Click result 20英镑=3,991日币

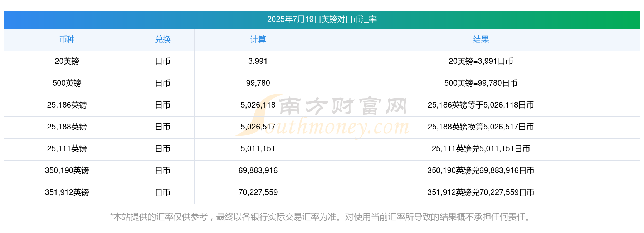click(481, 61)
